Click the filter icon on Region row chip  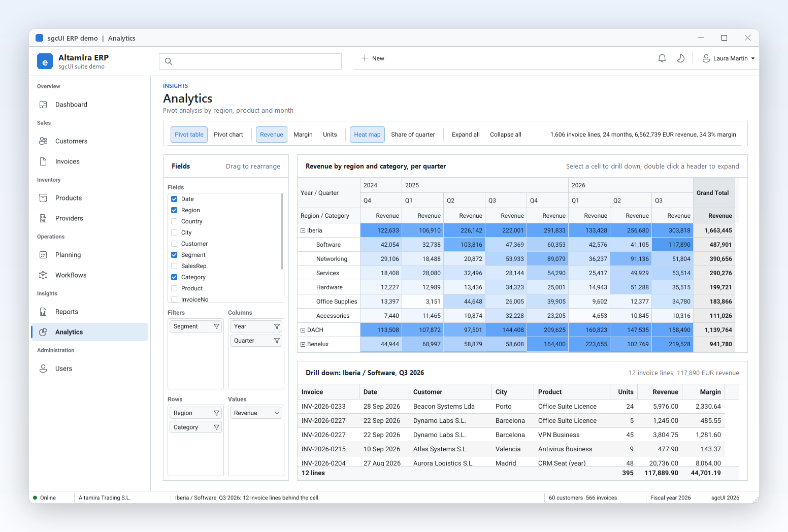216,413
